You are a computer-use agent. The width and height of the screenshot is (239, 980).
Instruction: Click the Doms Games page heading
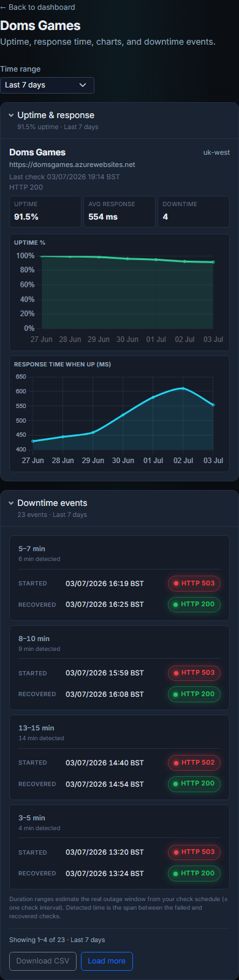(40, 26)
